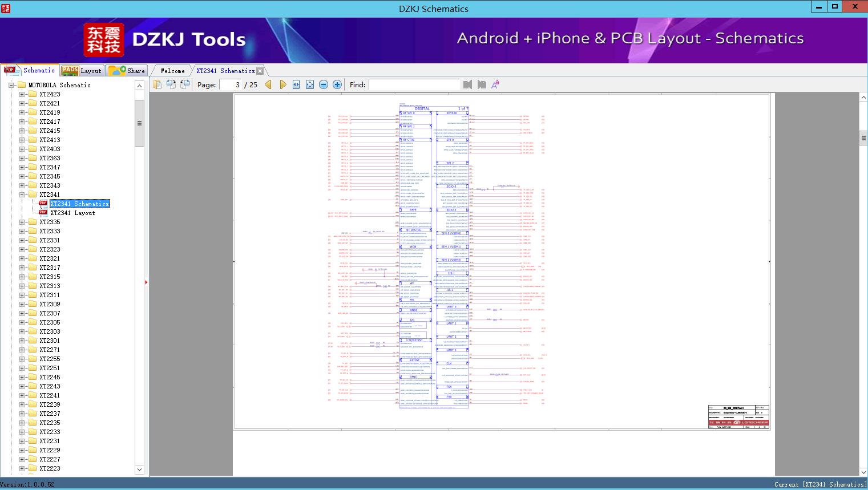The width and height of the screenshot is (868, 490).
Task: Click the page number input field
Action: point(230,84)
